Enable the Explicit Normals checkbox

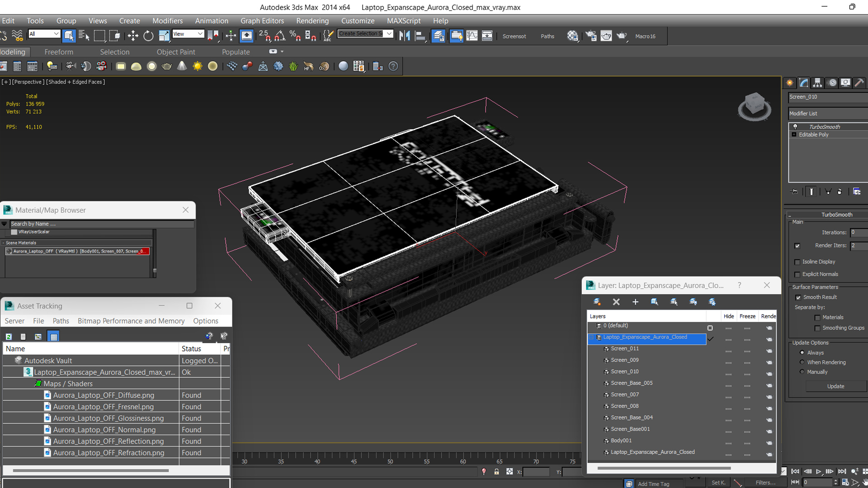[797, 275]
